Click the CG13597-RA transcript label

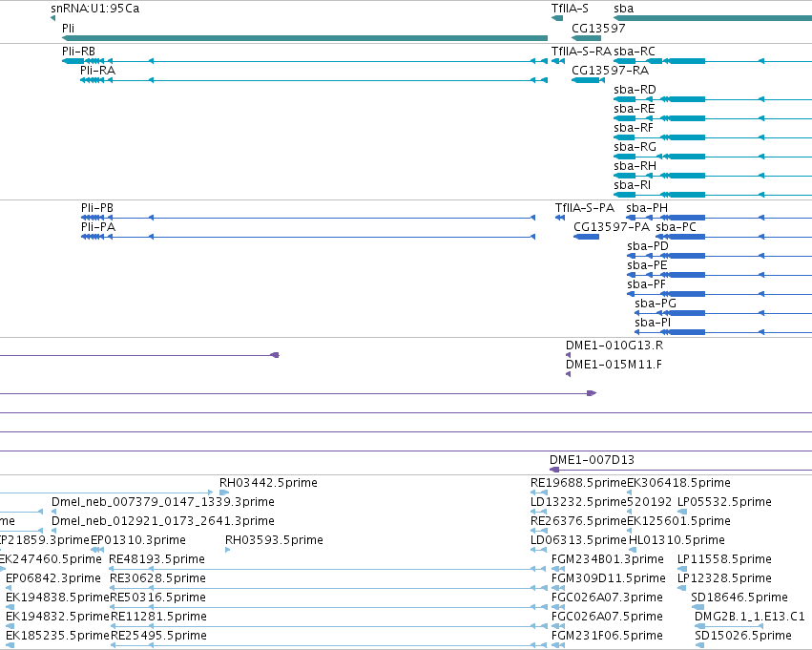[x=610, y=71]
